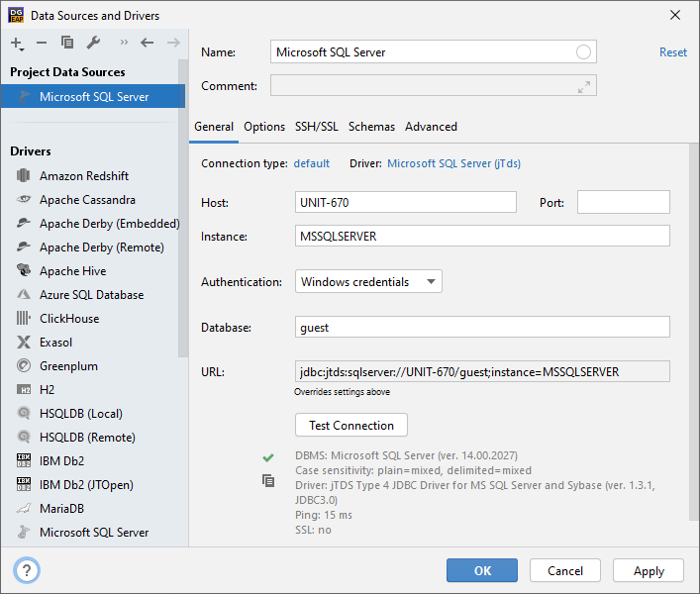Change connection type default link
This screenshot has width=700, height=594.
pyautogui.click(x=312, y=163)
